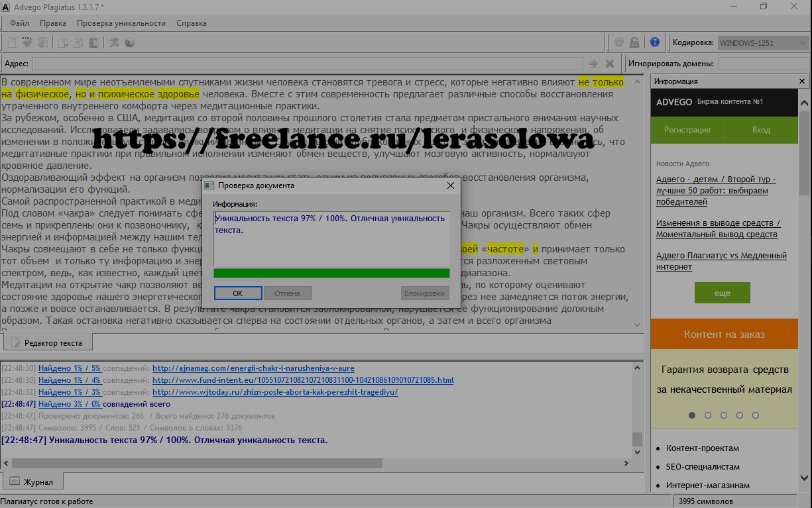Click Регистрация in the Advego panel

click(687, 130)
